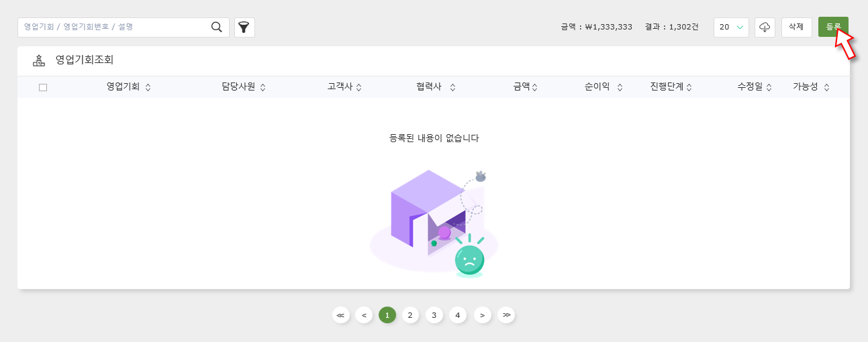The height and width of the screenshot is (342, 868).
Task: Click the magnifier search icon
Action: tap(216, 27)
